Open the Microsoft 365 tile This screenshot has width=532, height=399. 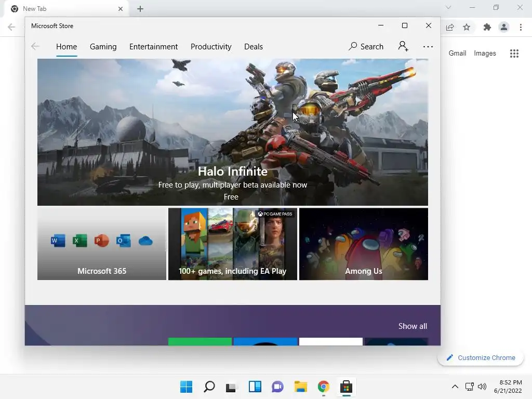pos(102,244)
